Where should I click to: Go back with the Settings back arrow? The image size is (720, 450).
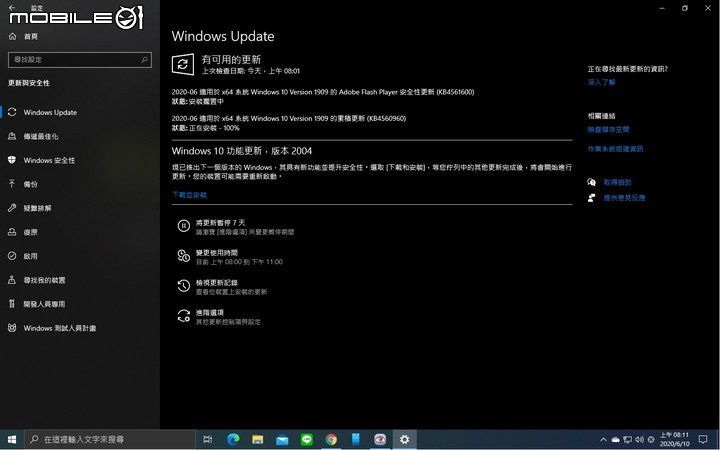point(12,7)
